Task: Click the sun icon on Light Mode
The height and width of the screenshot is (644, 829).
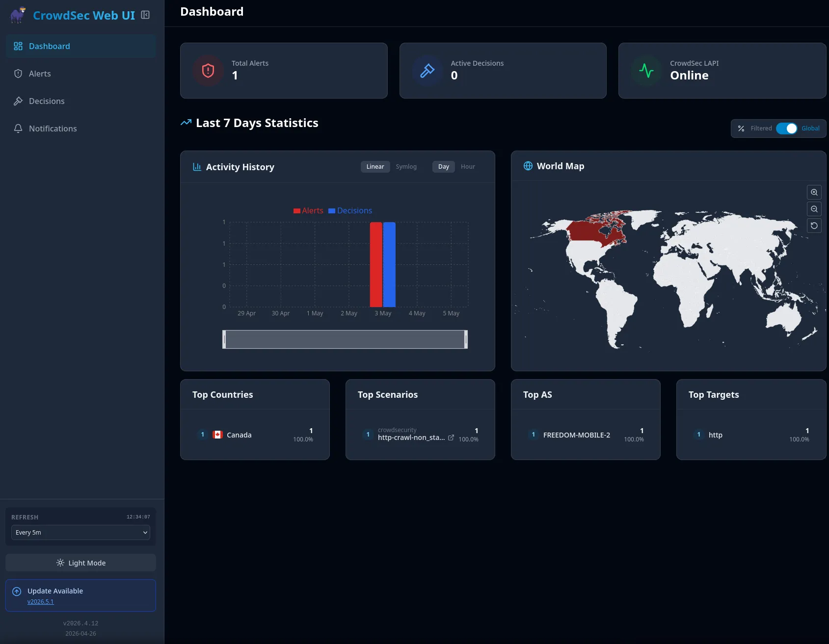Action: pyautogui.click(x=60, y=563)
